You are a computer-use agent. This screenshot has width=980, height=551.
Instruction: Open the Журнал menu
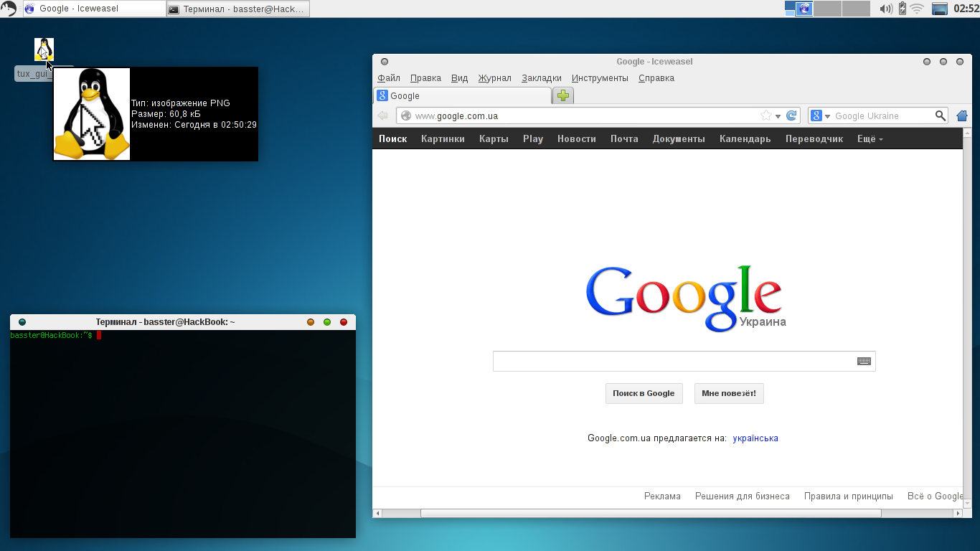[495, 78]
